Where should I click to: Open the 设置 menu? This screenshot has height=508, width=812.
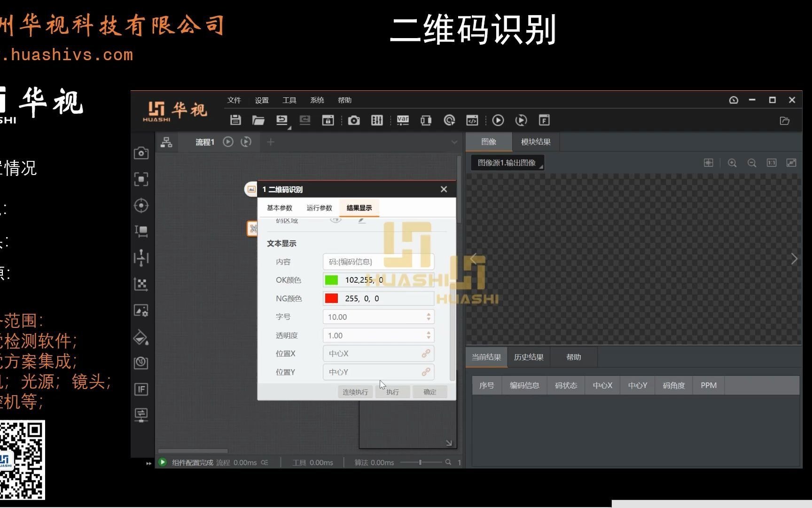tap(262, 100)
